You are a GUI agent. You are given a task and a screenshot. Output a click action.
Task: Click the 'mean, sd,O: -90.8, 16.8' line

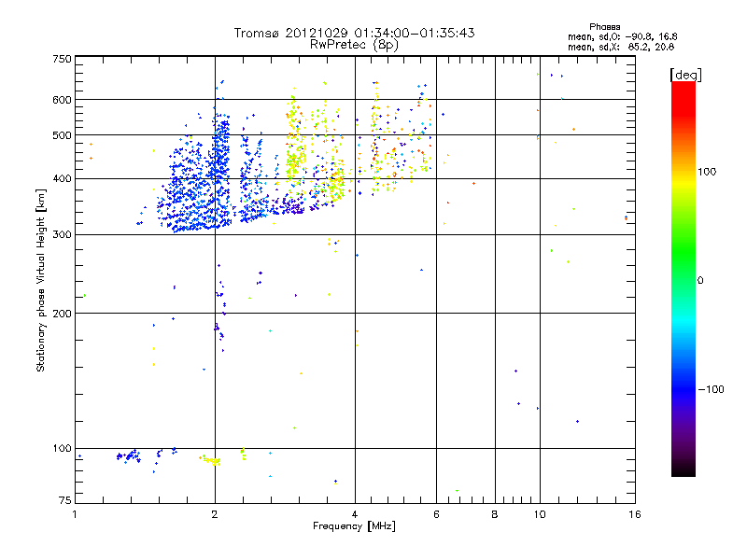pos(622,36)
